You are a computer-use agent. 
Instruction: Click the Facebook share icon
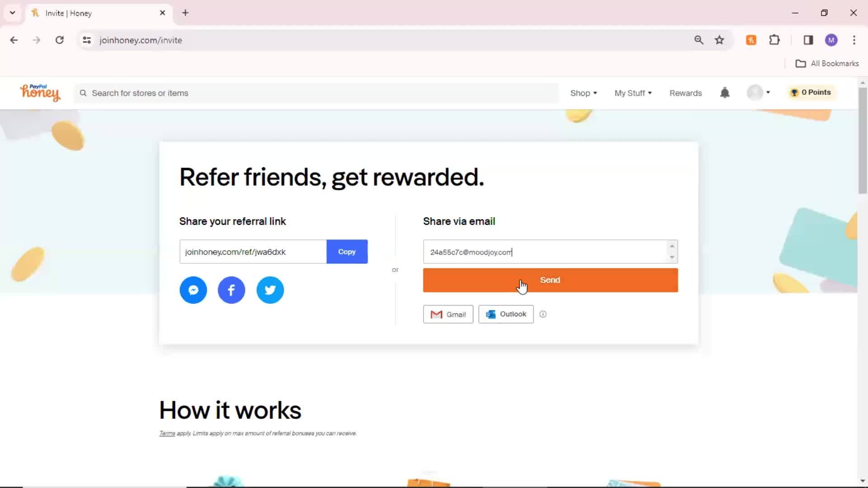coord(231,290)
